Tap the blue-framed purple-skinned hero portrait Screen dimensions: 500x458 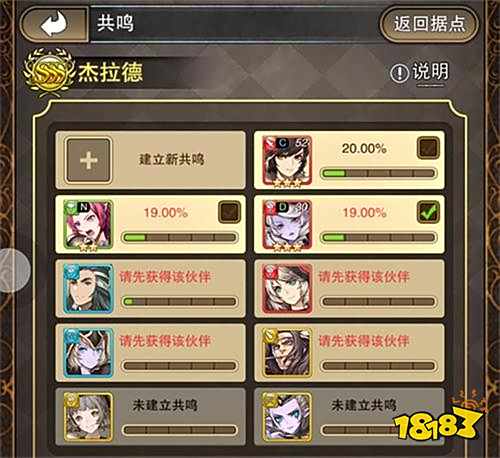pyautogui.click(x=88, y=353)
